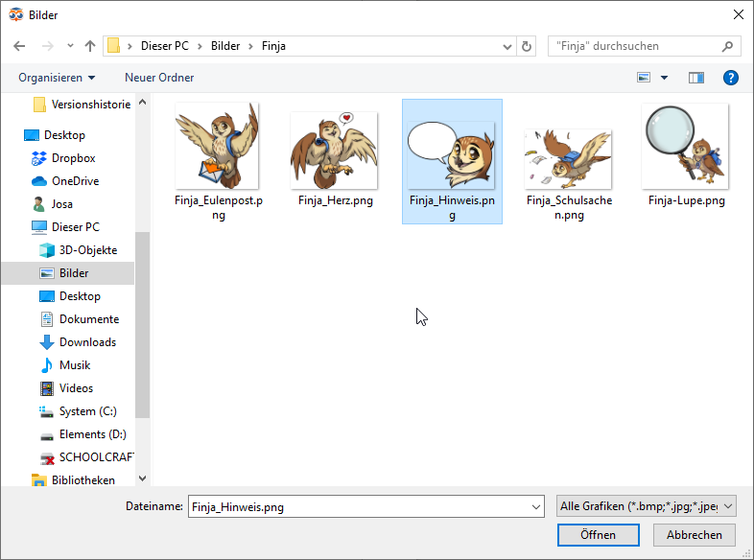Open the help question mark icon

pos(730,78)
